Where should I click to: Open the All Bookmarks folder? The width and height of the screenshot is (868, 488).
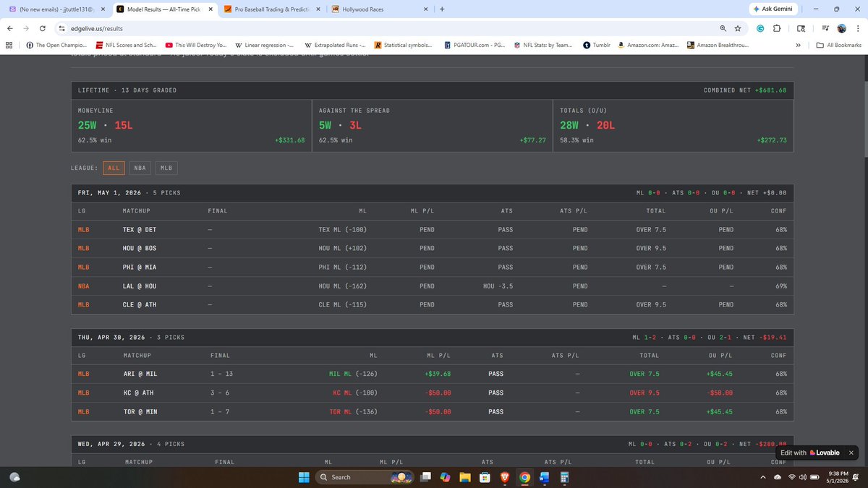click(838, 45)
